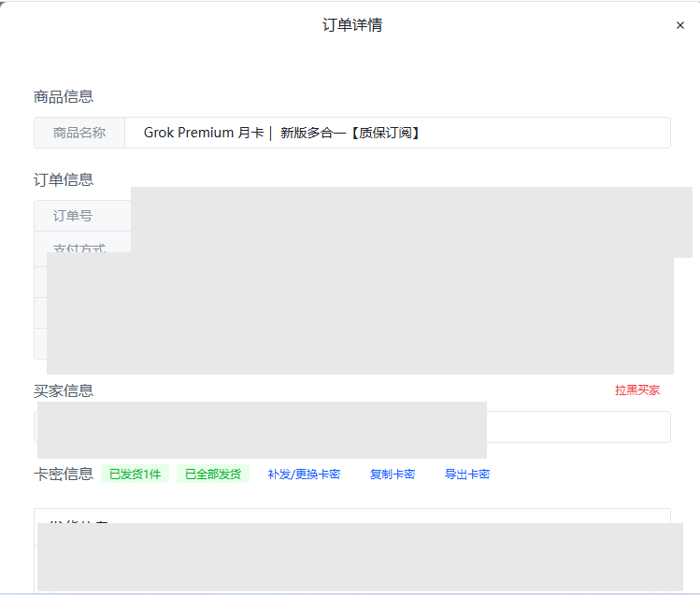Click 导出卡密 link
Screen dimensions: 700x595
467,475
